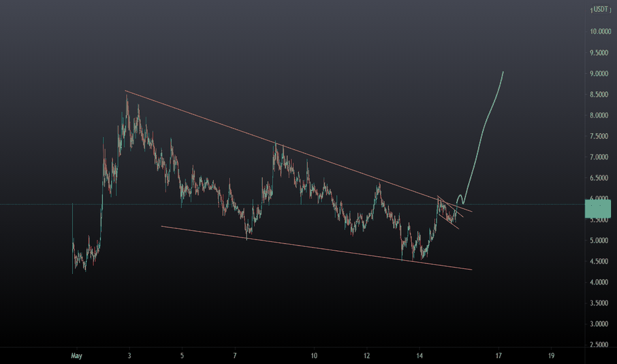
Task: Click the 7.5000 price axis label
Action: click(598, 136)
